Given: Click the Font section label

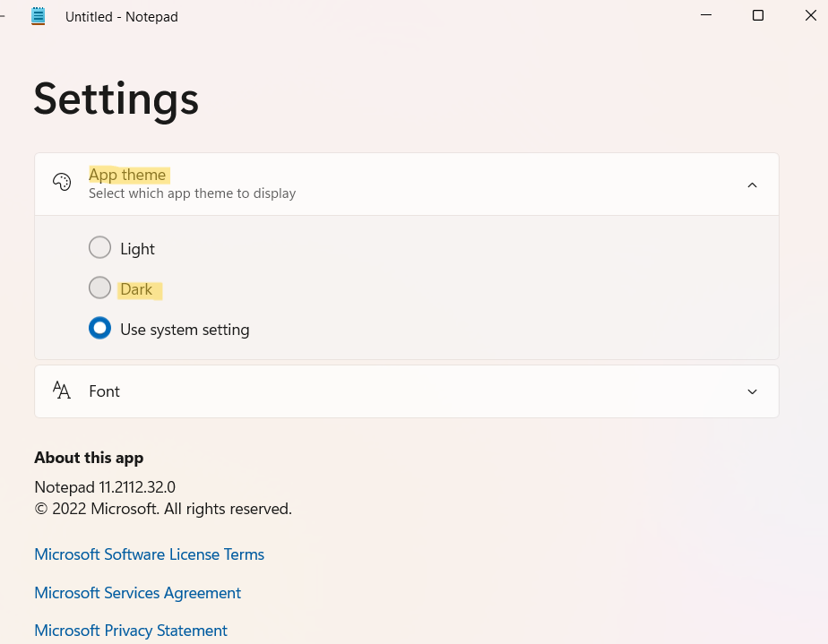Looking at the screenshot, I should pos(104,391).
